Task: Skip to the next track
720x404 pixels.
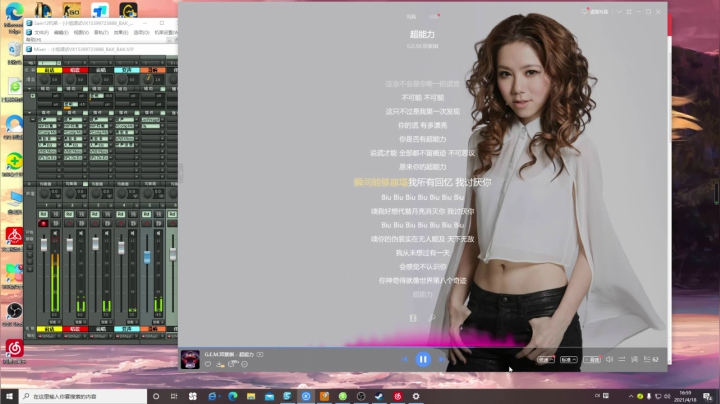Action: [x=441, y=359]
